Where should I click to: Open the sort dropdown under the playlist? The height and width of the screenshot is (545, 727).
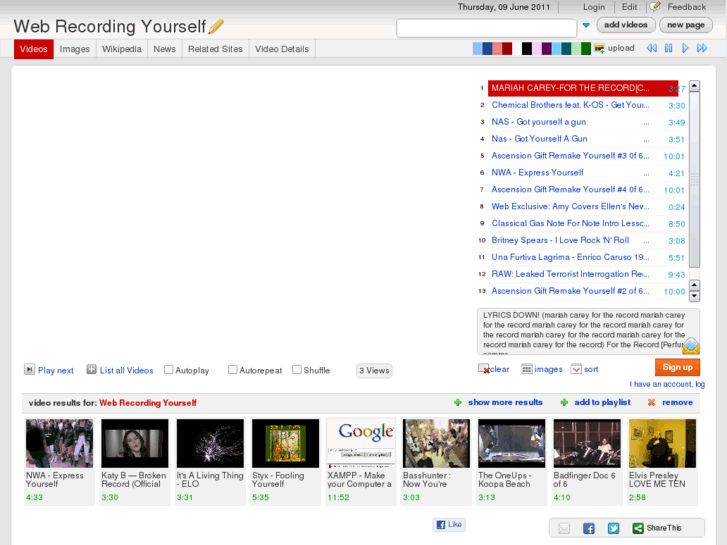576,369
